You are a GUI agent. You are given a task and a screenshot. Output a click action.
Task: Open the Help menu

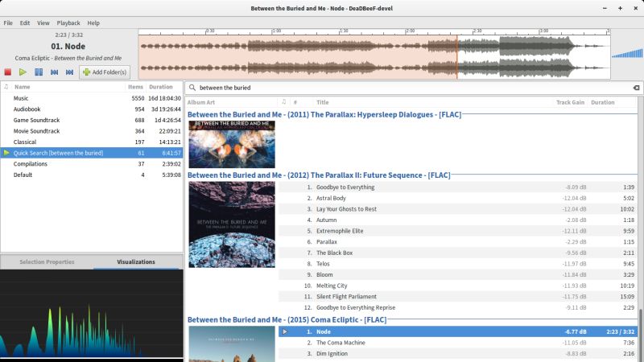coord(93,23)
